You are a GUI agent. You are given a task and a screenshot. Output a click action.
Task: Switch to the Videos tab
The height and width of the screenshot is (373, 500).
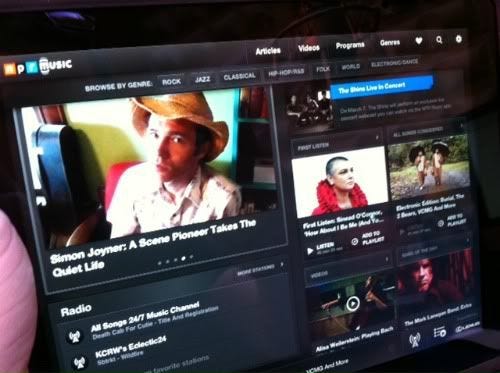(x=309, y=48)
